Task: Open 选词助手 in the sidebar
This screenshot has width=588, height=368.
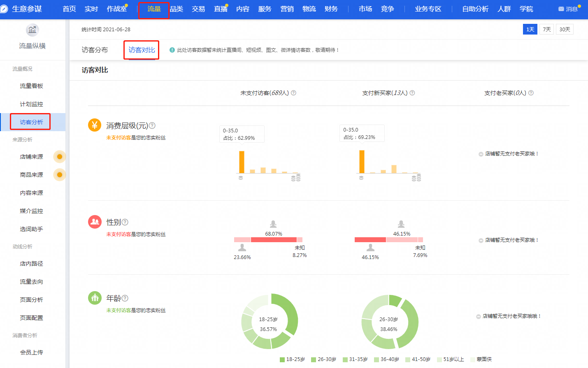Action: pyautogui.click(x=31, y=229)
